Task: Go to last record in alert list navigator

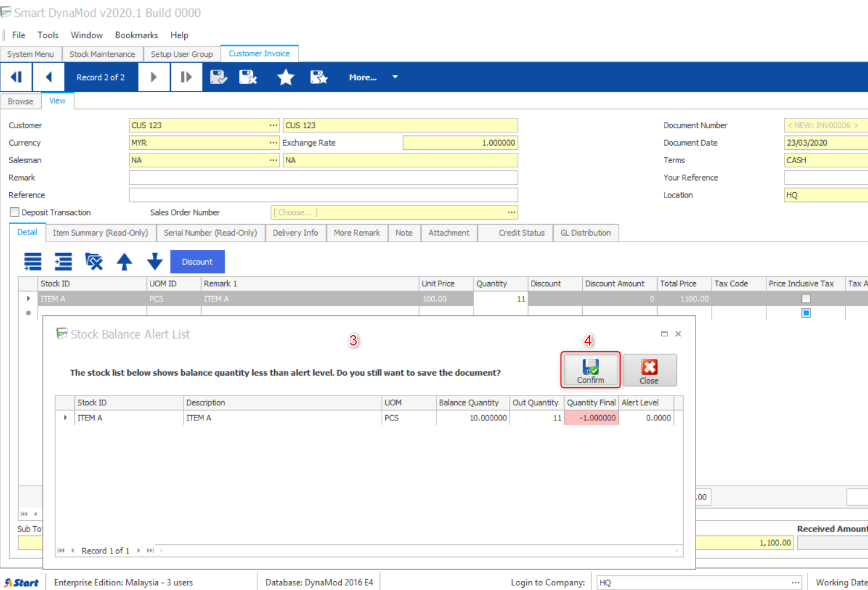Action: click(x=150, y=551)
